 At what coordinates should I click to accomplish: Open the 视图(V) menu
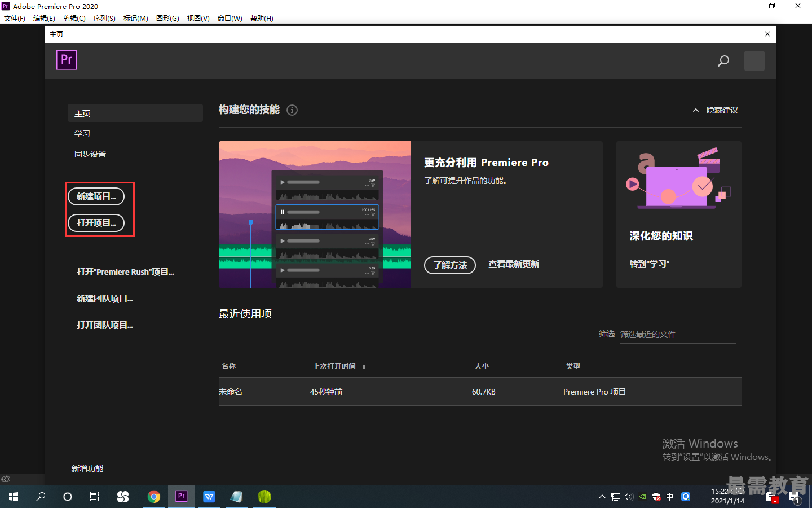tap(198, 19)
